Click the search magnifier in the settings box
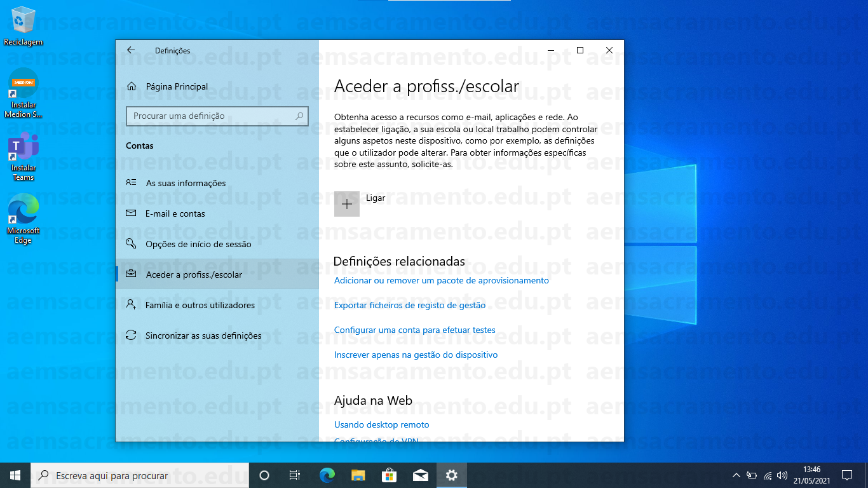This screenshot has width=868, height=488. point(299,116)
